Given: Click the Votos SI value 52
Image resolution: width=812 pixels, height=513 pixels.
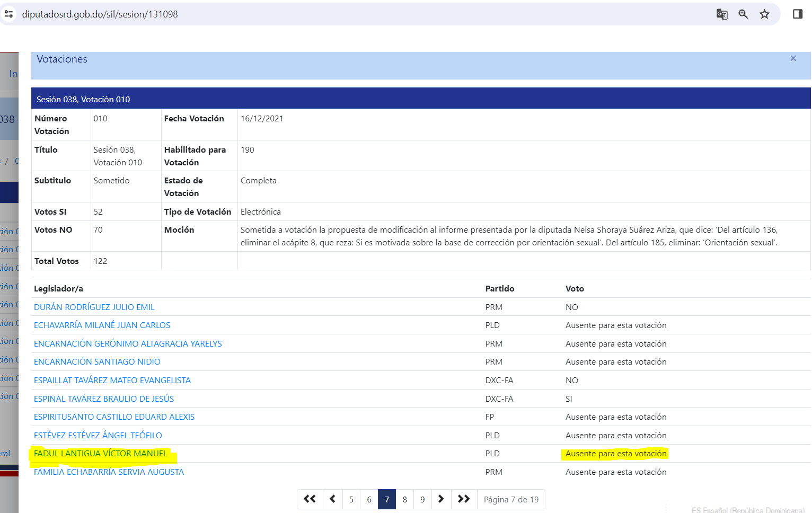Looking at the screenshot, I should point(98,212).
